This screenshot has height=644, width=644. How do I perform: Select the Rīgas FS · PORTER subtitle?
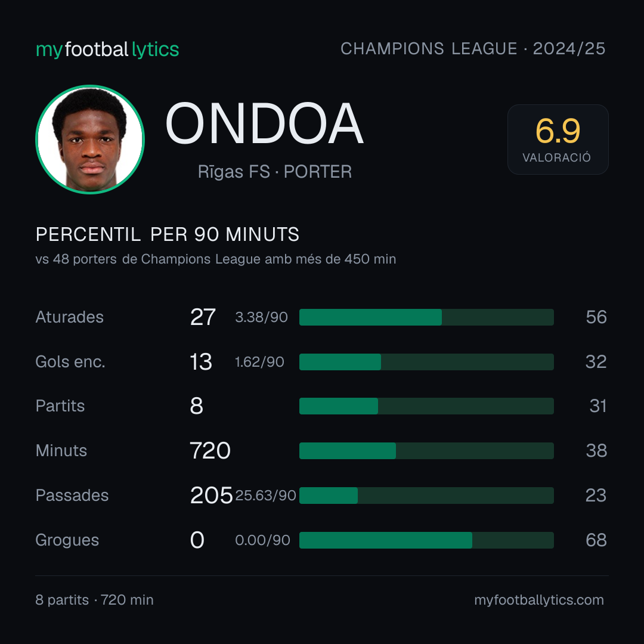coord(275,172)
